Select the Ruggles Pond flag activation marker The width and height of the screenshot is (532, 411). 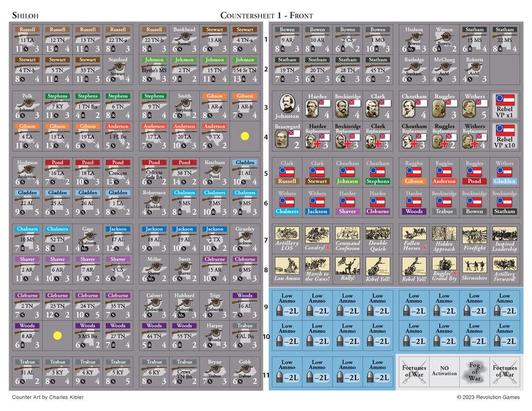(x=474, y=172)
